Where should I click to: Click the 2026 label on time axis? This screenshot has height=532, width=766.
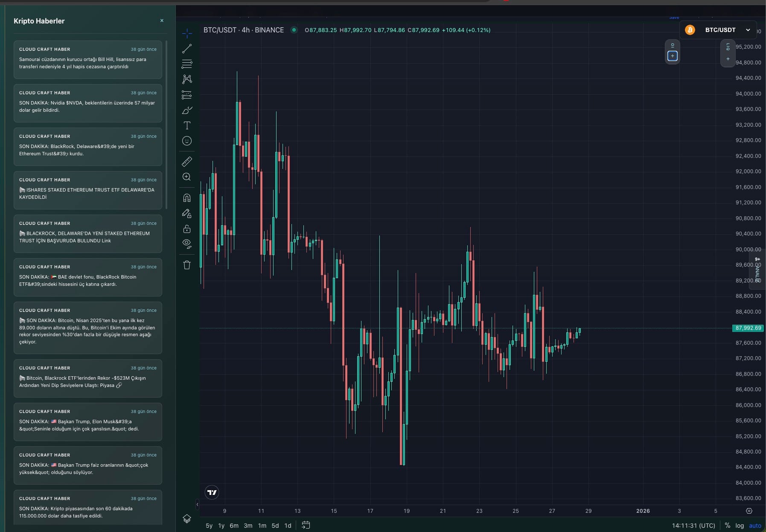click(643, 511)
